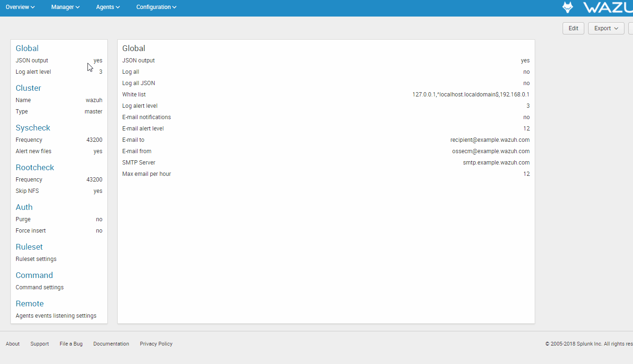Click the Auth 'Purge' label
This screenshot has width=633, height=364.
[23, 219]
